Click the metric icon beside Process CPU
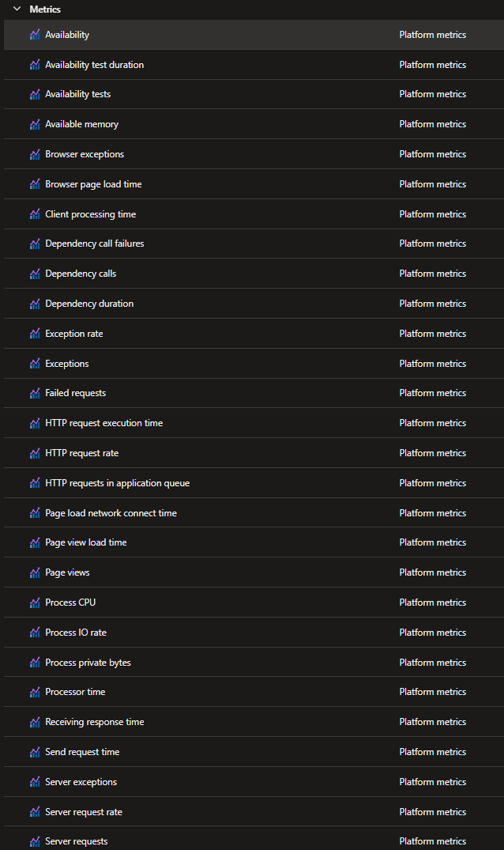 pyautogui.click(x=35, y=603)
